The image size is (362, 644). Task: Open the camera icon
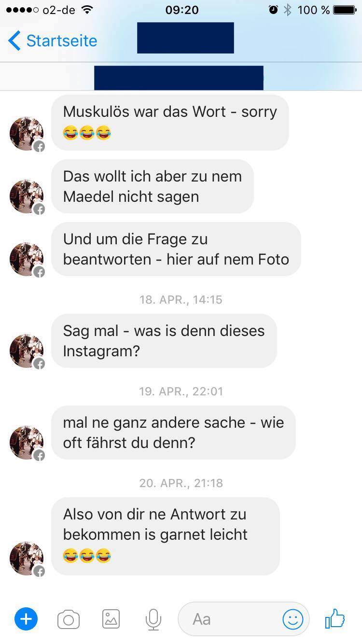coord(68,619)
